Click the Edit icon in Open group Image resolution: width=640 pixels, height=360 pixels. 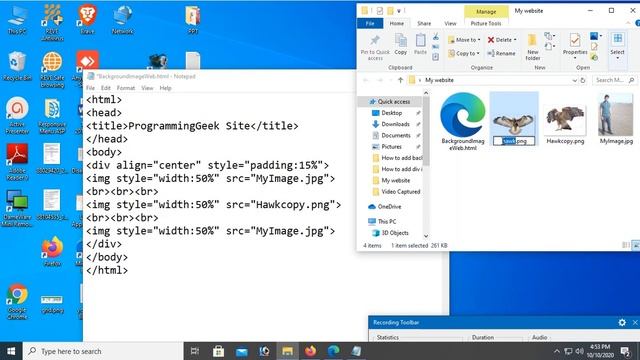[x=594, y=47]
